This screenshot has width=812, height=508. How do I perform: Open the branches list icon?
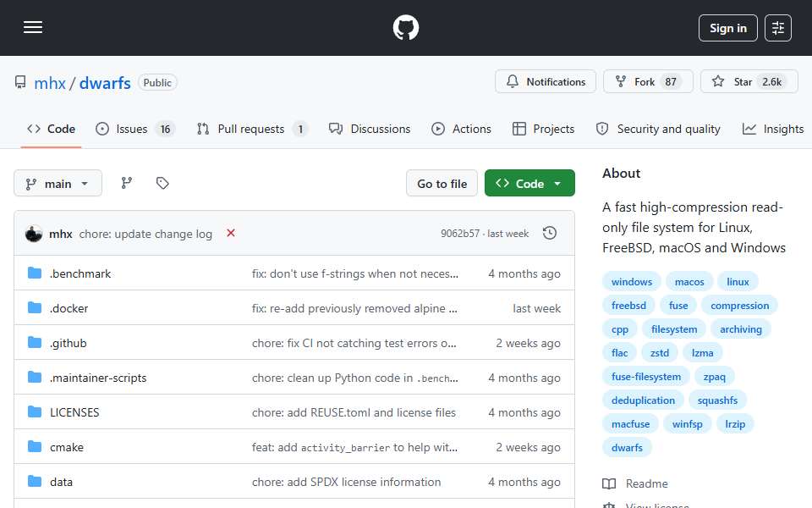pyautogui.click(x=126, y=183)
